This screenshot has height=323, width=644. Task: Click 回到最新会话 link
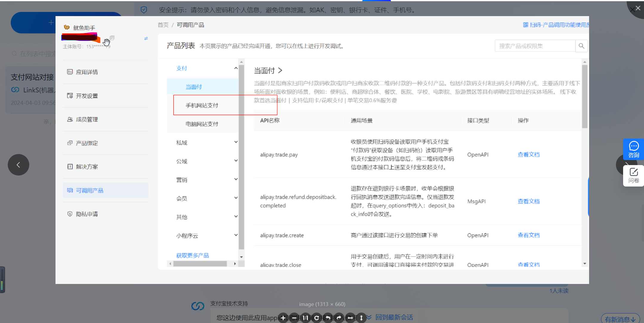pyautogui.click(x=394, y=317)
